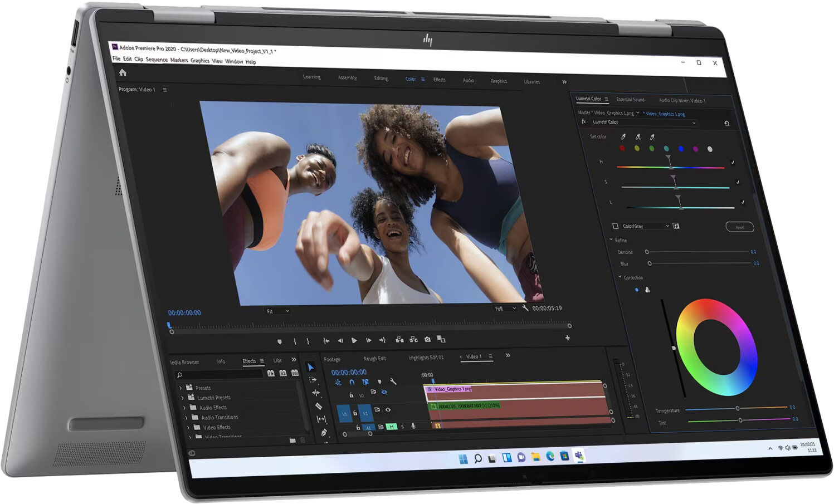The image size is (834, 504).
Task: Toggle Mute on audio track A1
Action: (392, 427)
